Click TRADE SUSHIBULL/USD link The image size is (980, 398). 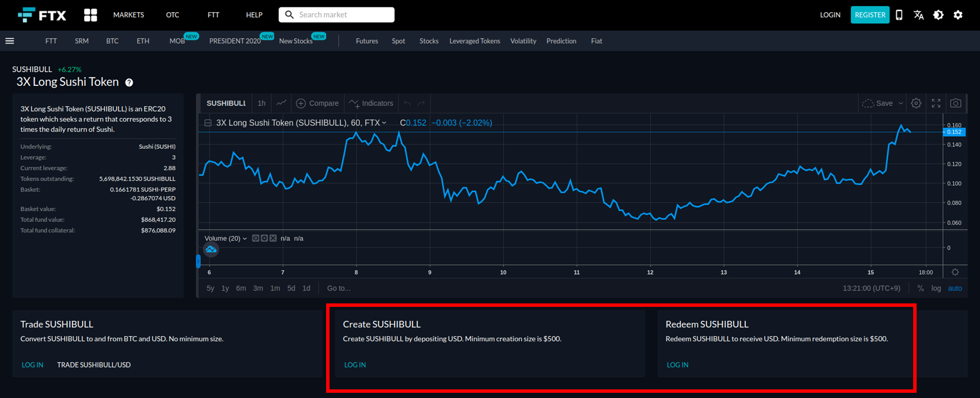94,365
